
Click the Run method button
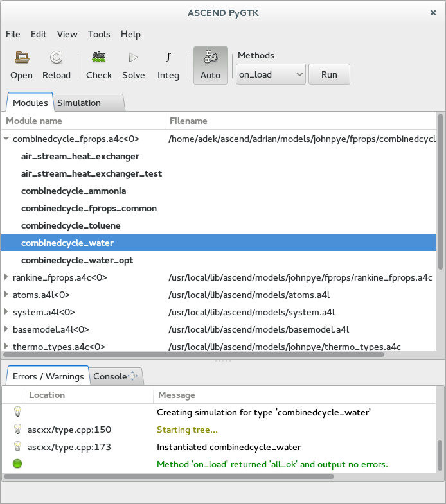[x=329, y=74]
